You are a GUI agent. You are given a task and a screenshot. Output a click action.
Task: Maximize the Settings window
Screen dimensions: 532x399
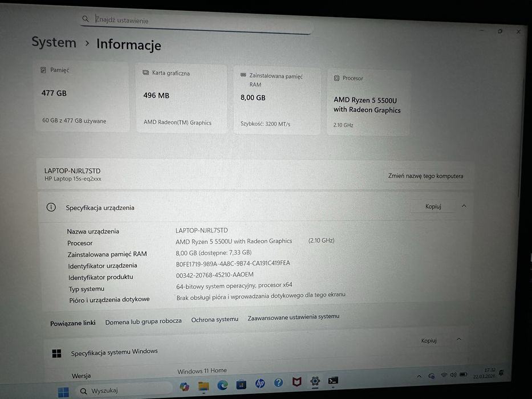(499, 31)
